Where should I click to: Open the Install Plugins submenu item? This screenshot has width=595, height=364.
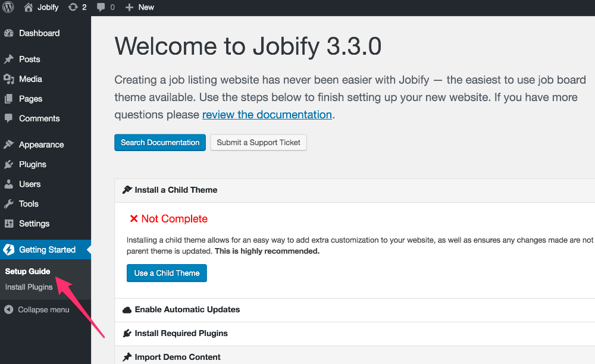(x=29, y=287)
